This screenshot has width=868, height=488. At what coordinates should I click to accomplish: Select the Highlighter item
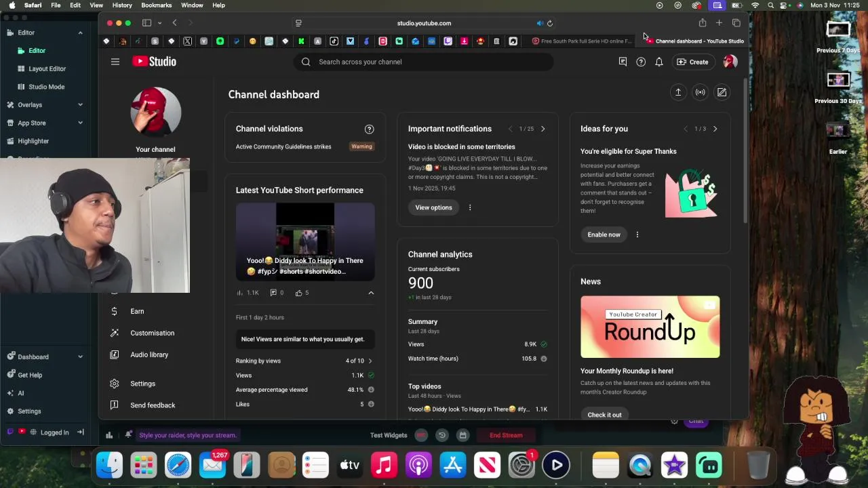[33, 141]
